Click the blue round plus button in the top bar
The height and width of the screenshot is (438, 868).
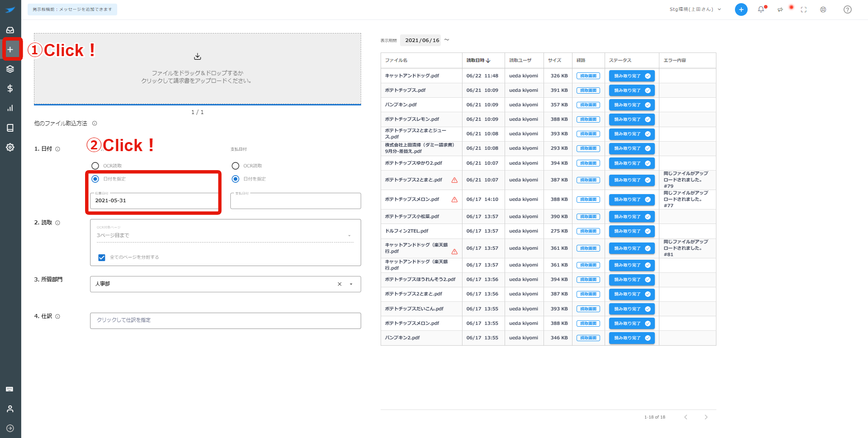click(741, 10)
